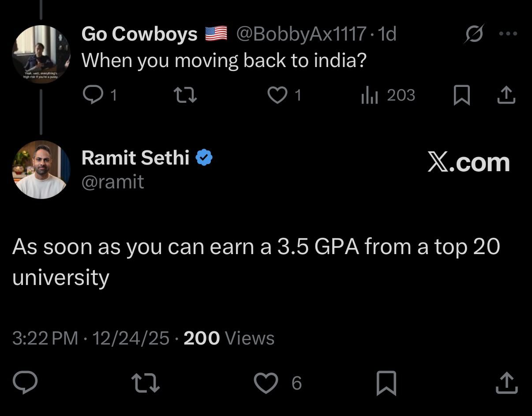Retweet Go Cowboys' reply
This screenshot has width=532, height=416.
click(x=185, y=95)
